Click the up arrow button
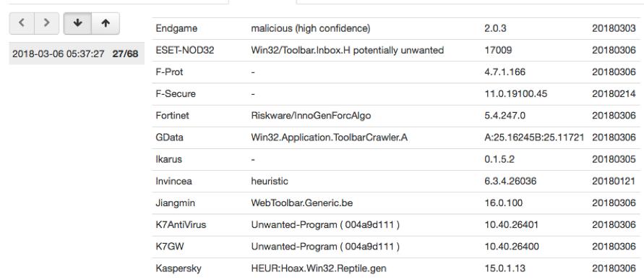 (106, 23)
